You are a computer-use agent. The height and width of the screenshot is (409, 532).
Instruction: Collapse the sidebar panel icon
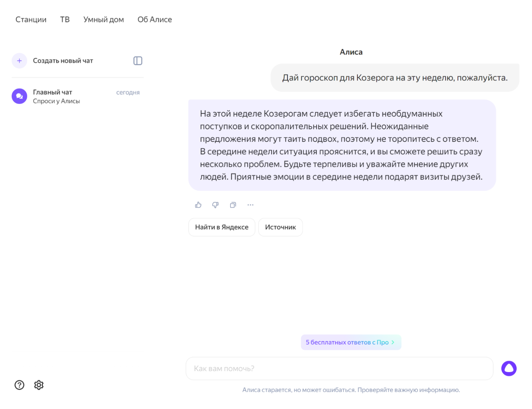click(138, 61)
